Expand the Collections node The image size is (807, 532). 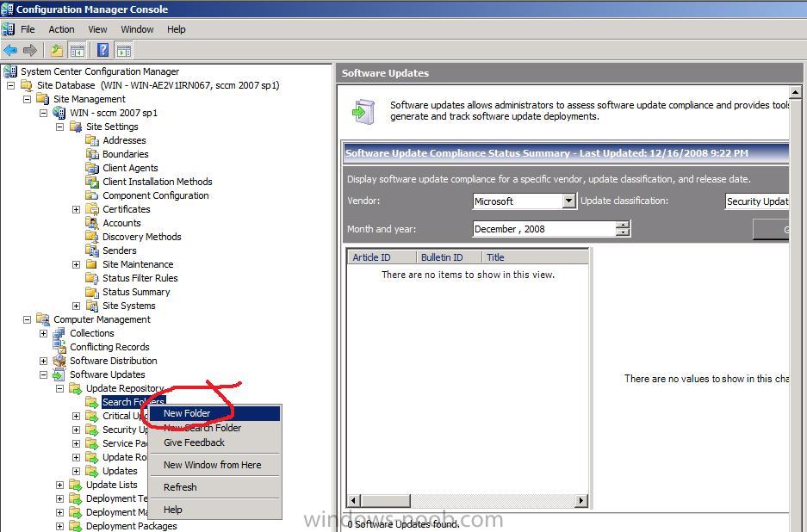pos(44,333)
